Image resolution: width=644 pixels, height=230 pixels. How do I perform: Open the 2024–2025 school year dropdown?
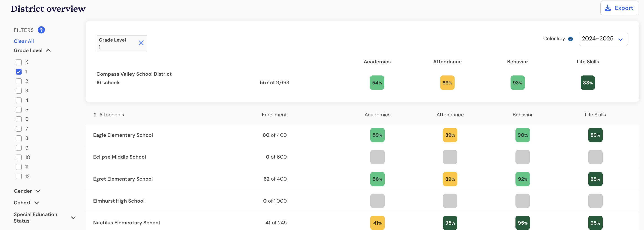click(x=603, y=39)
